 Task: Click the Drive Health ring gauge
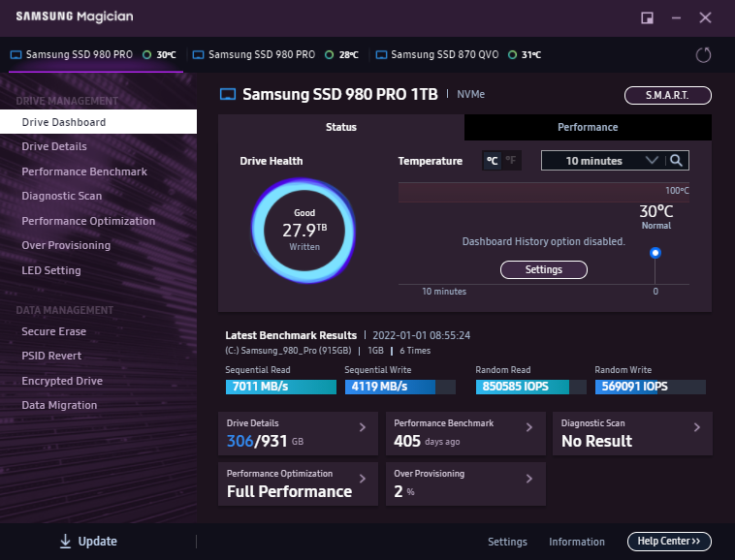[x=304, y=231]
